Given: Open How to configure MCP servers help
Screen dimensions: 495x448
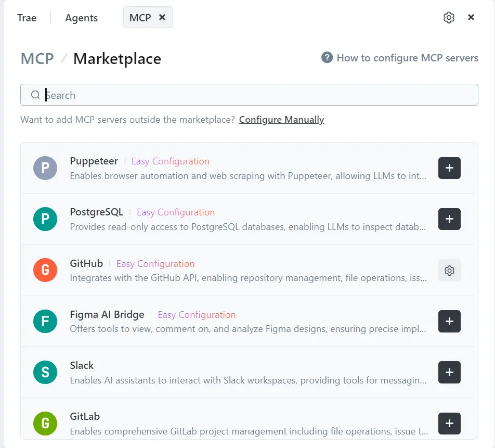Looking at the screenshot, I should pyautogui.click(x=407, y=58).
